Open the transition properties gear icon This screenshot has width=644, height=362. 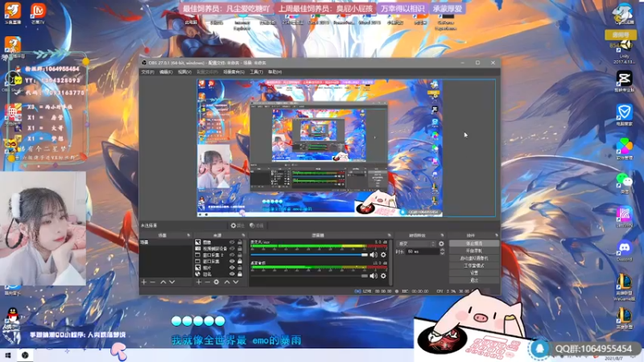pos(441,244)
